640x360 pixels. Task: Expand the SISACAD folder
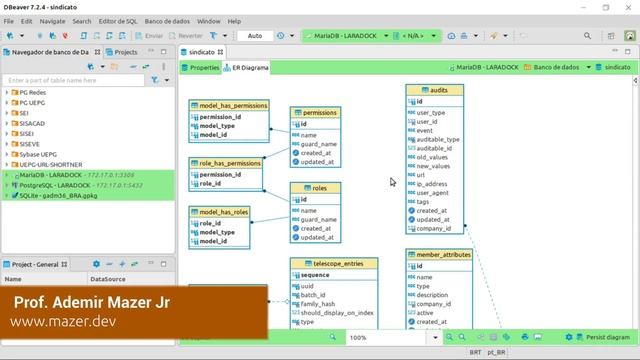[7, 123]
